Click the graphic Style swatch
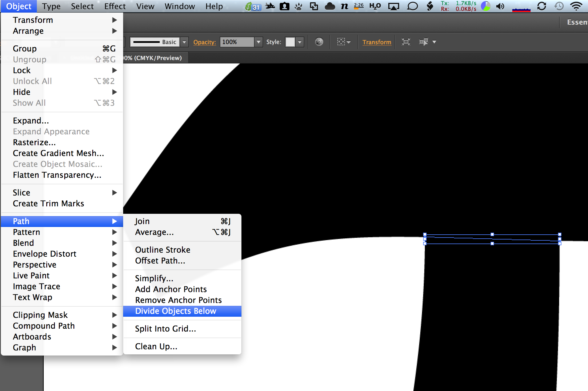Viewport: 588px width, 391px height. pyautogui.click(x=290, y=42)
